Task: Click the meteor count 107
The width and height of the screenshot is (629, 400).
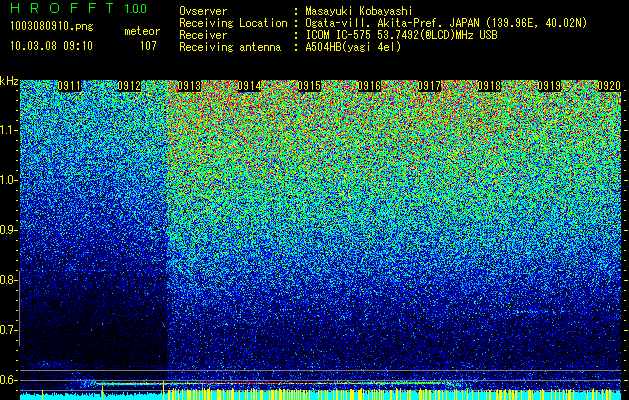Action: 148,46
